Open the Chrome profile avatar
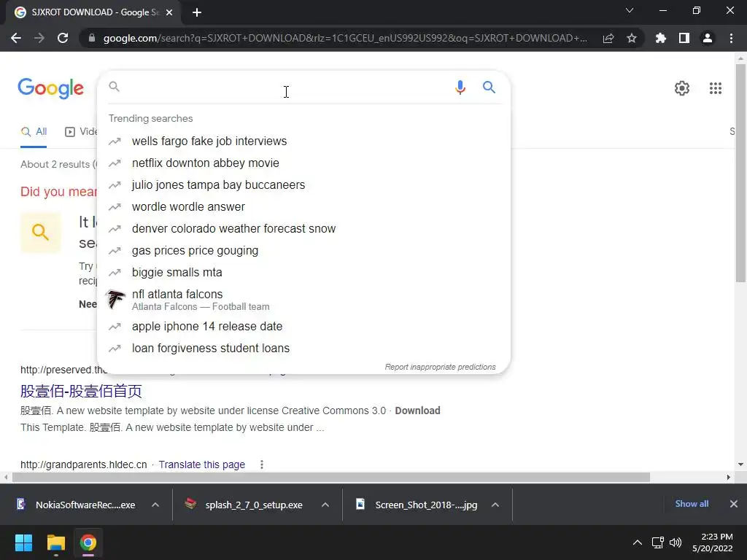 point(707,38)
